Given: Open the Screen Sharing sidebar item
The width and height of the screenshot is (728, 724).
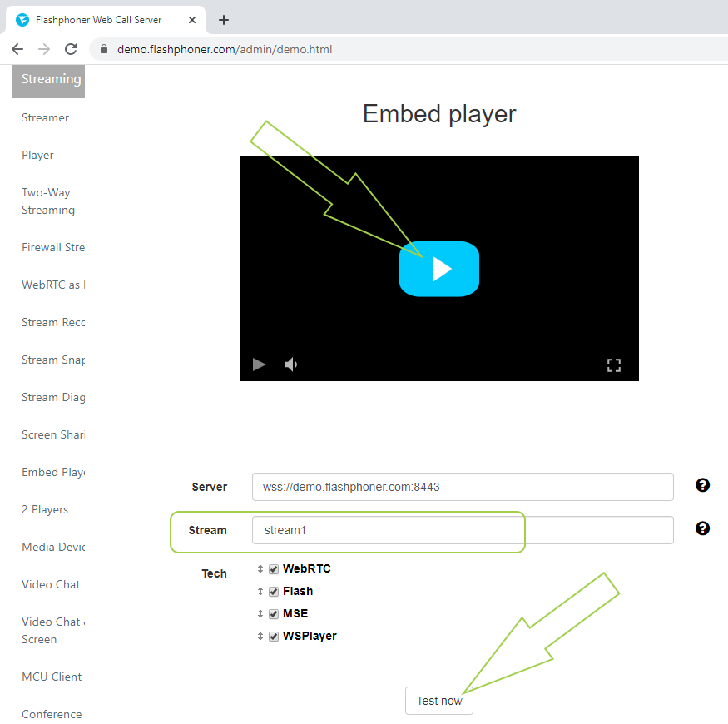Looking at the screenshot, I should point(53,434).
